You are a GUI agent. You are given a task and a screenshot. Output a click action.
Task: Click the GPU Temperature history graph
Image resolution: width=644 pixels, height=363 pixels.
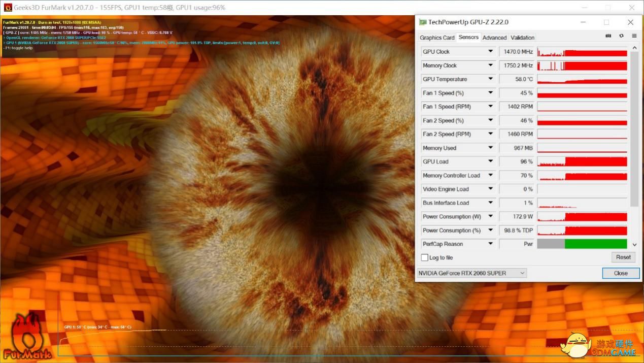pyautogui.click(x=582, y=79)
